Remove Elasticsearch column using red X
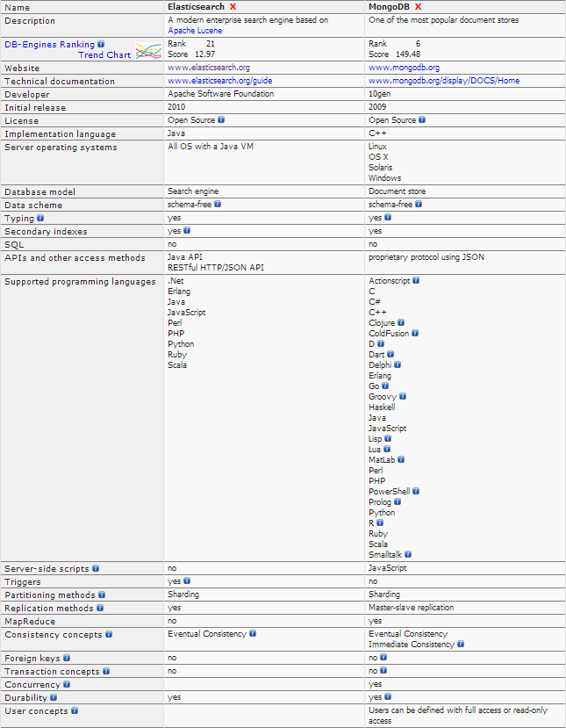Image resolution: width=566 pixels, height=728 pixels. 233,6
